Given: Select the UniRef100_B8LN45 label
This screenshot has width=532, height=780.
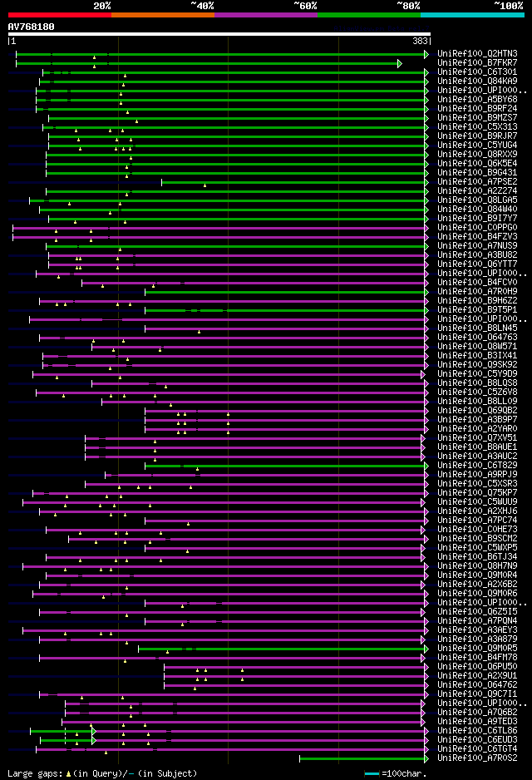Looking at the screenshot, I should coord(477,328).
